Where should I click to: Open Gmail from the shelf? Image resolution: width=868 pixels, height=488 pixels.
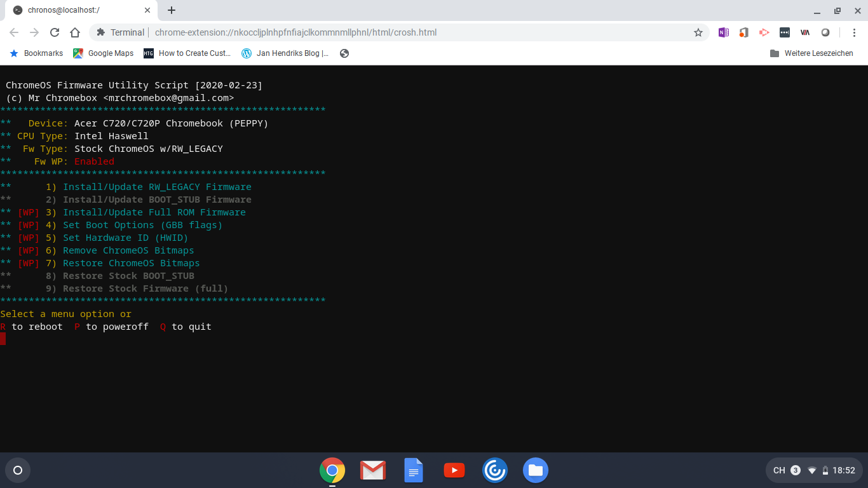[373, 470]
